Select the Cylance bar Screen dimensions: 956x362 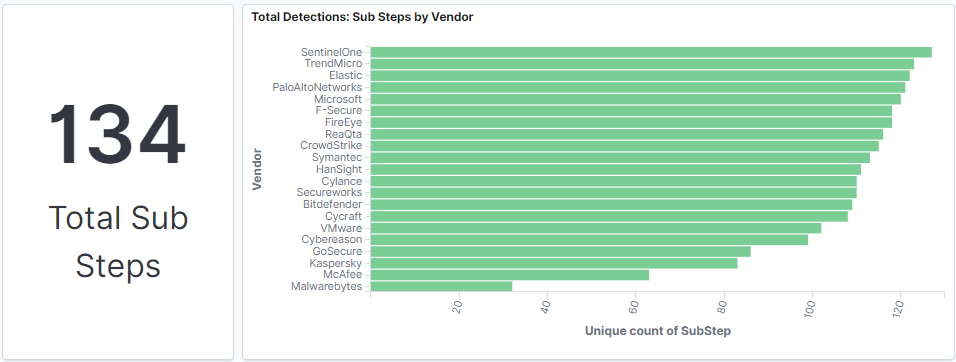pyautogui.click(x=613, y=181)
